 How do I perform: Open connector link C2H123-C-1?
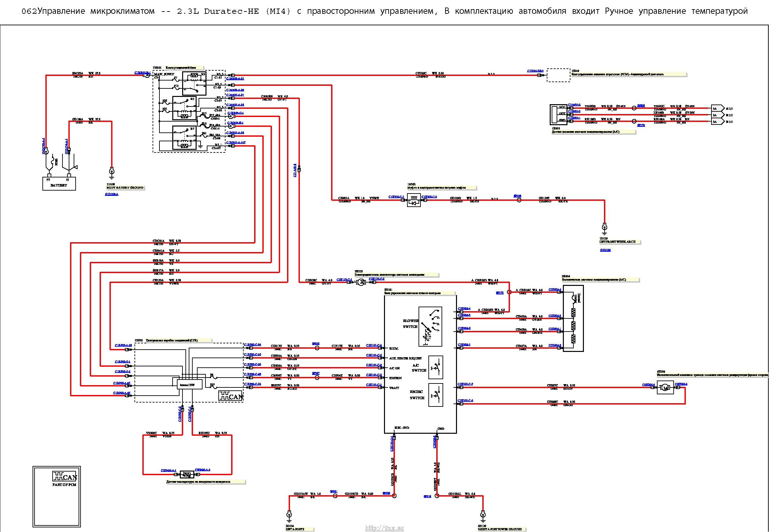click(345, 280)
